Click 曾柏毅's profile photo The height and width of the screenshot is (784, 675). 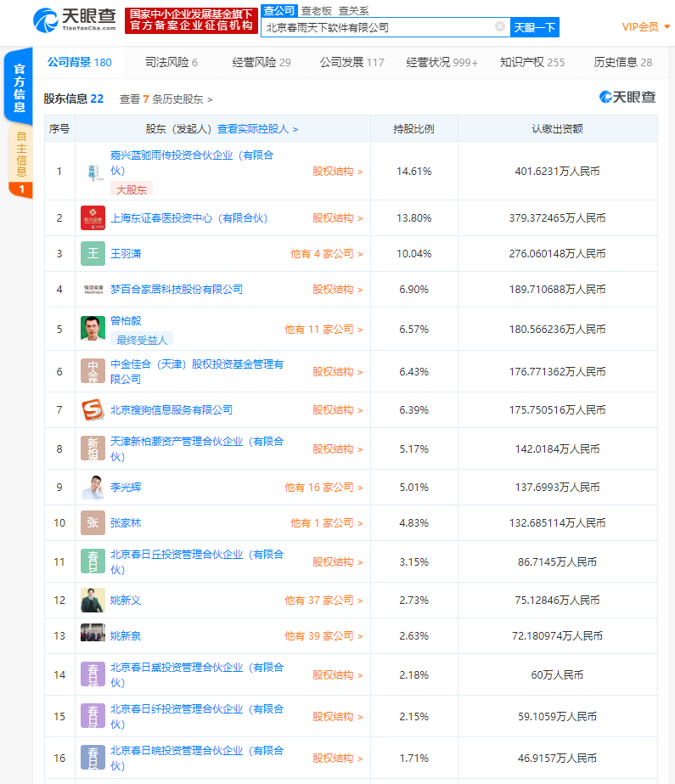[93, 329]
